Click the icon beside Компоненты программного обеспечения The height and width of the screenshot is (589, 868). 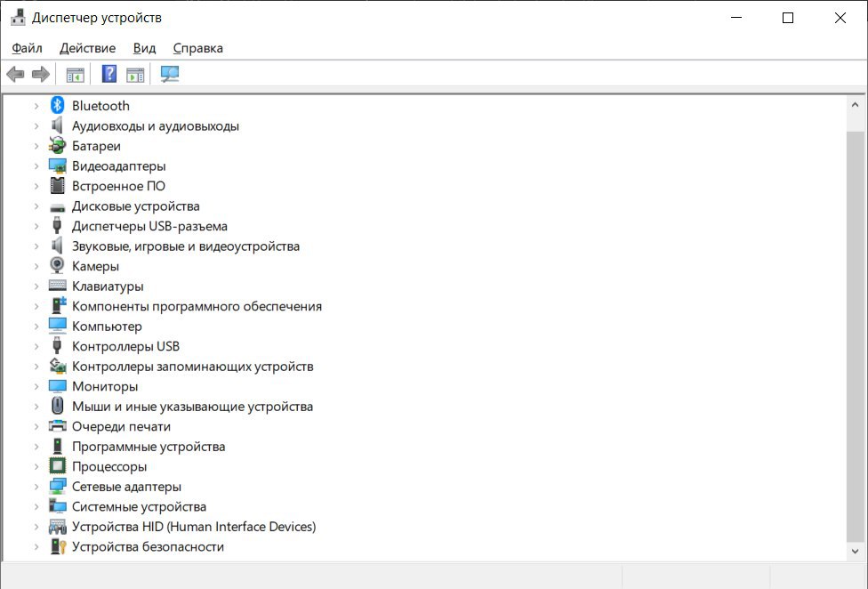pyautogui.click(x=58, y=305)
